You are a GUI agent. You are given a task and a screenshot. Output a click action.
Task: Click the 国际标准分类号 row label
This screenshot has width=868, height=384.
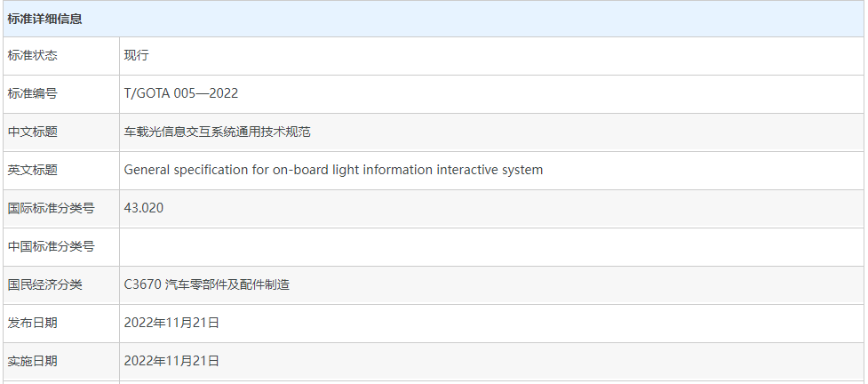tap(52, 208)
